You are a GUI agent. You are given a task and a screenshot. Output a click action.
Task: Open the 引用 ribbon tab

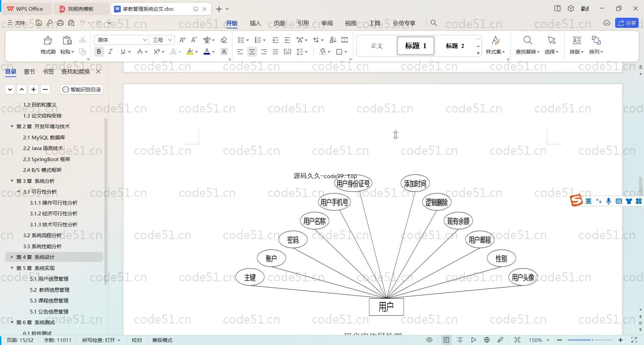coord(303,23)
